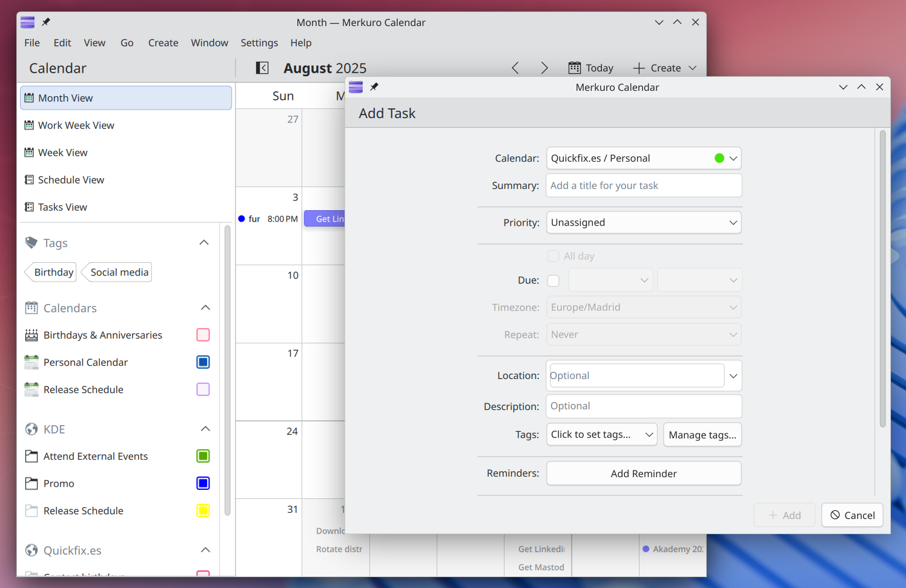
Task: Click the Akademy event in the bottom row
Action: click(x=673, y=549)
